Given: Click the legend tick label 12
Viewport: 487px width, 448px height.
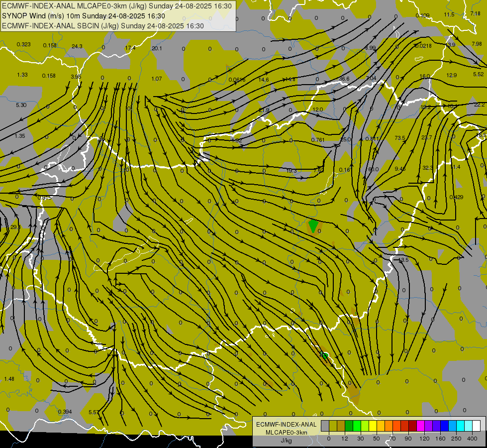Looking at the screenshot, I should [x=344, y=439].
